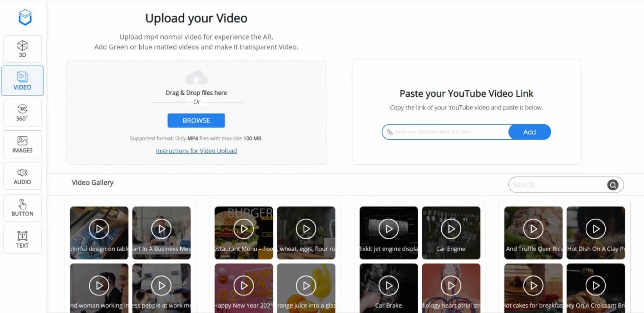Open the 3D section in the sidebar

point(22,49)
